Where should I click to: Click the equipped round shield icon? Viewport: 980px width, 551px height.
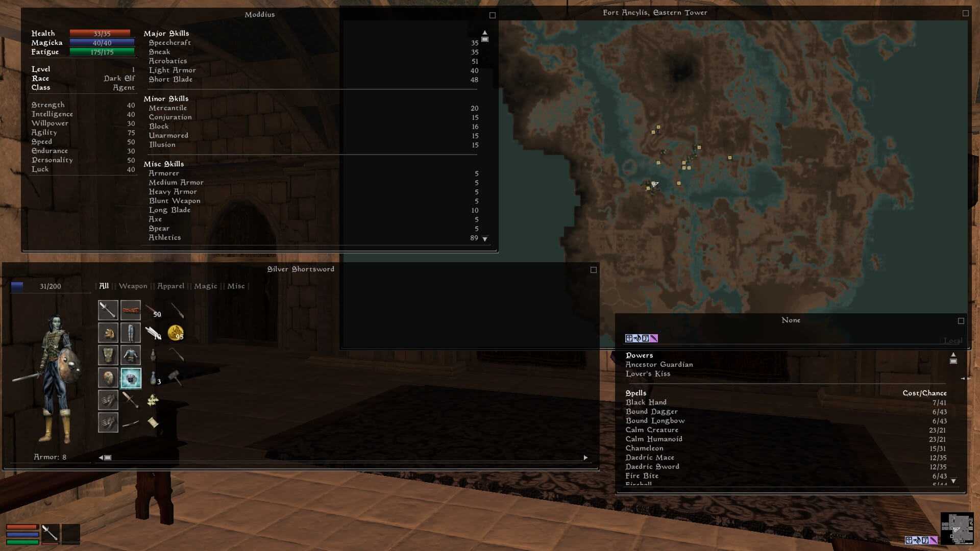click(108, 378)
